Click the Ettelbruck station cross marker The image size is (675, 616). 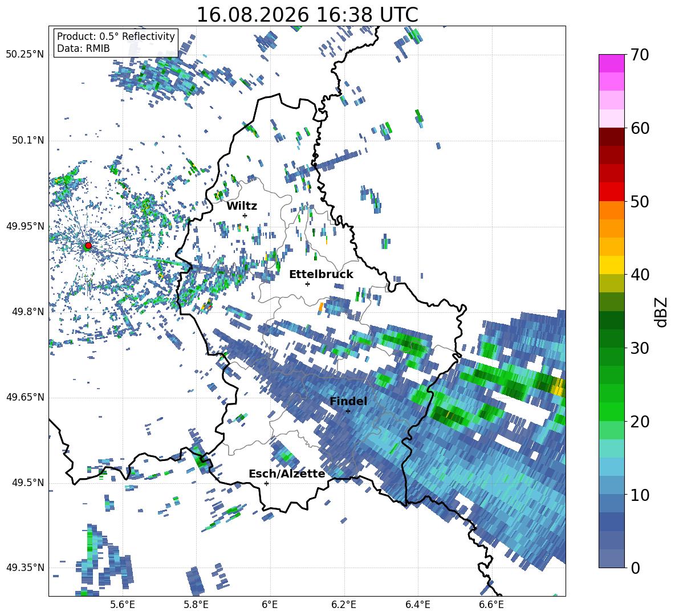click(307, 284)
